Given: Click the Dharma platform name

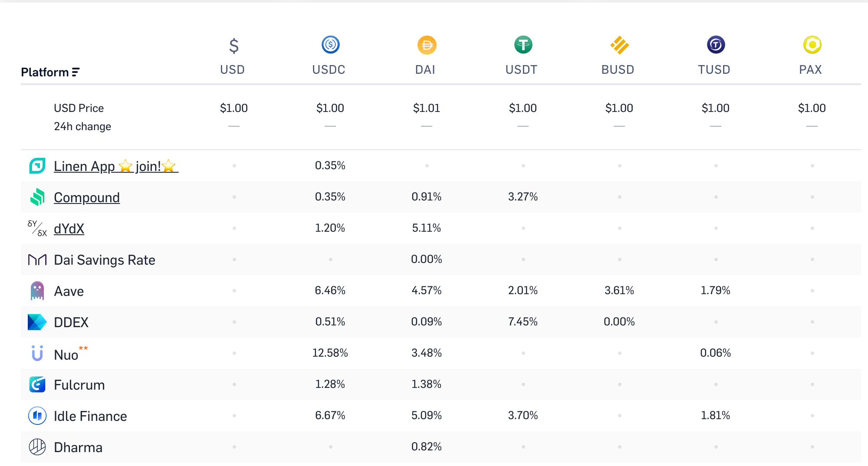Looking at the screenshot, I should [78, 447].
